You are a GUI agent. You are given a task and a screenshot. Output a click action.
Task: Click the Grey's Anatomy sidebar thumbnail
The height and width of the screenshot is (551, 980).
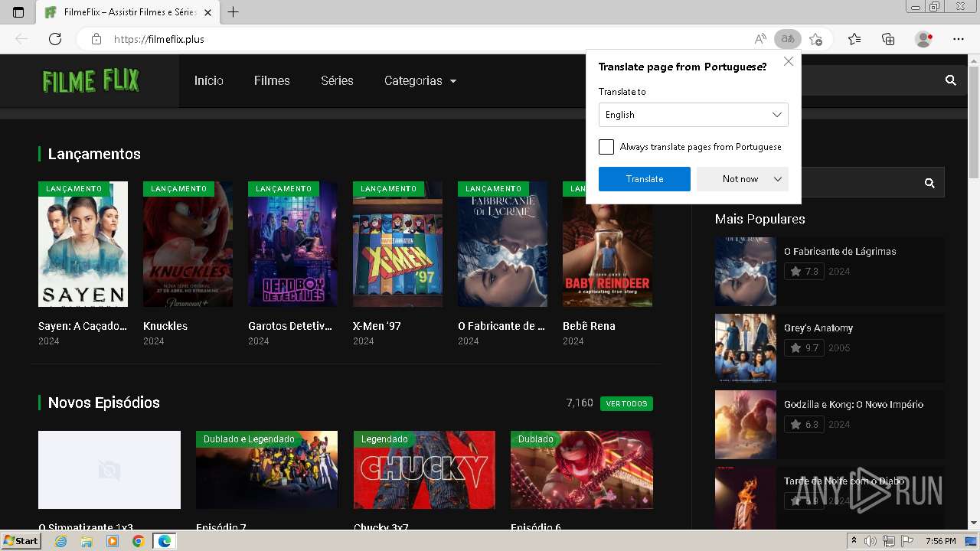click(746, 348)
